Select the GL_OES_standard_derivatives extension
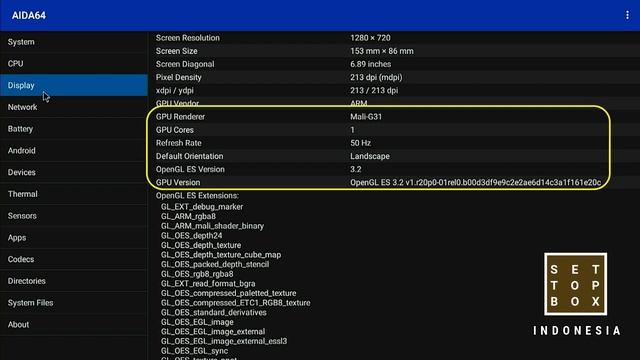This screenshot has height=360, width=640. tap(213, 313)
